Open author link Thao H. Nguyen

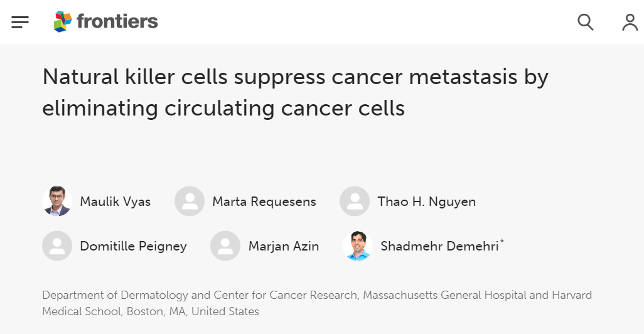[x=426, y=202]
